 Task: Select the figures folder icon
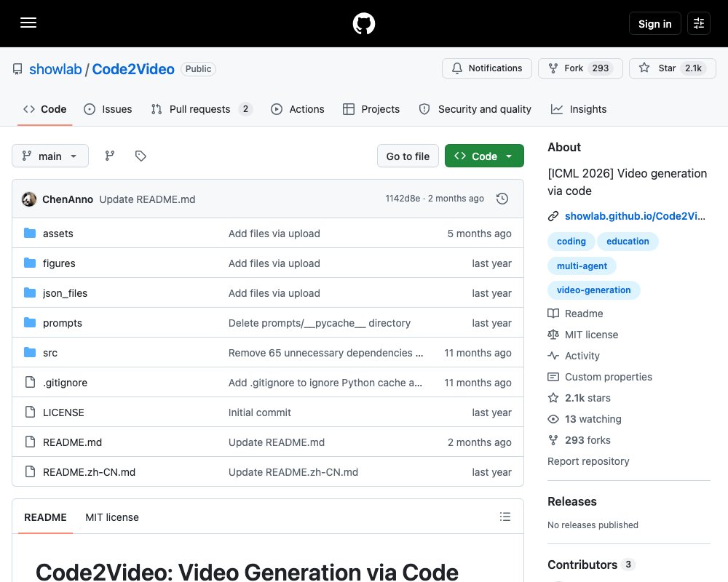30,263
